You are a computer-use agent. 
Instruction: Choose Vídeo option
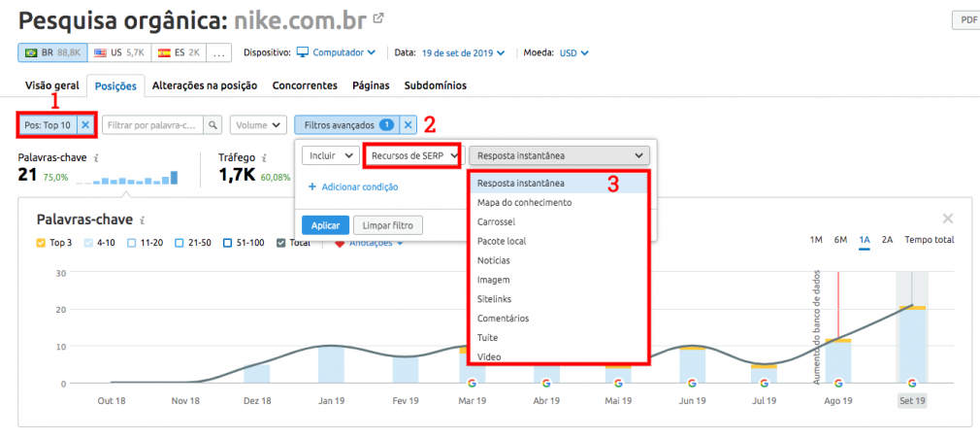point(558,355)
